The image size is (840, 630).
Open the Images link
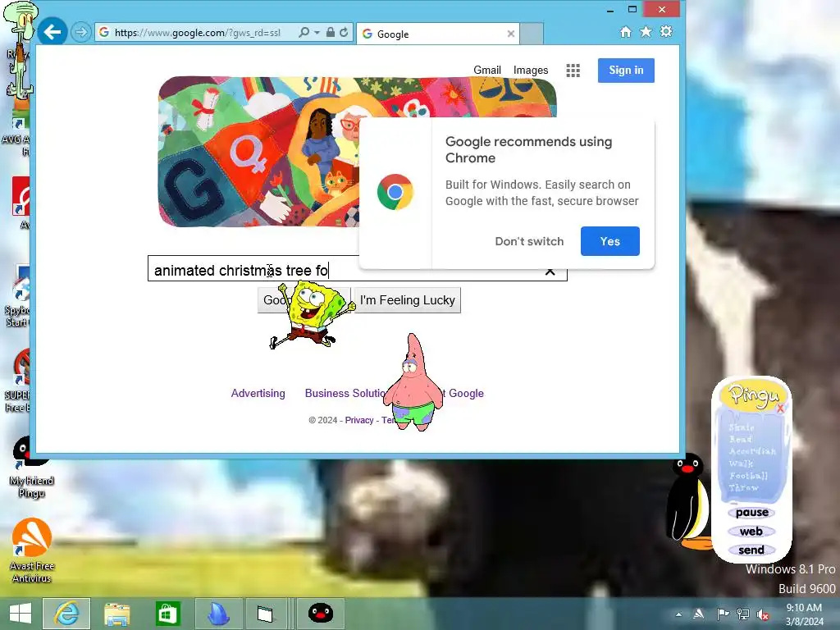[x=531, y=71]
